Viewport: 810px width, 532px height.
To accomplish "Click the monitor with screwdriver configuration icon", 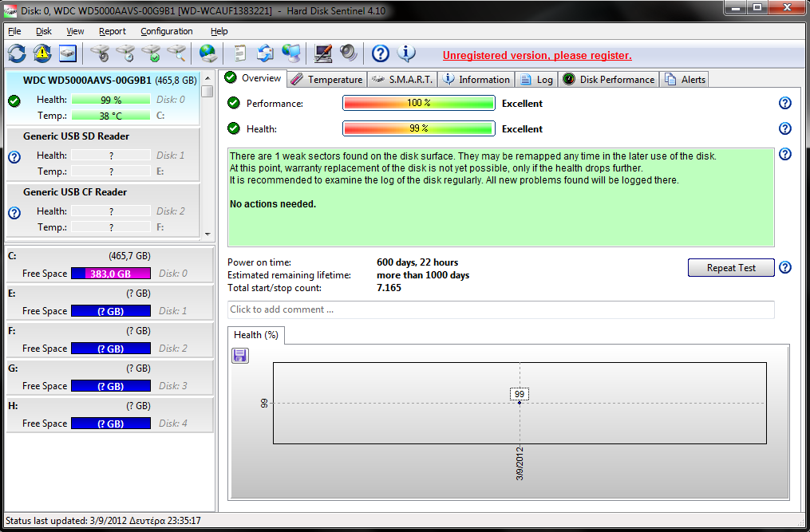I will (323, 53).
